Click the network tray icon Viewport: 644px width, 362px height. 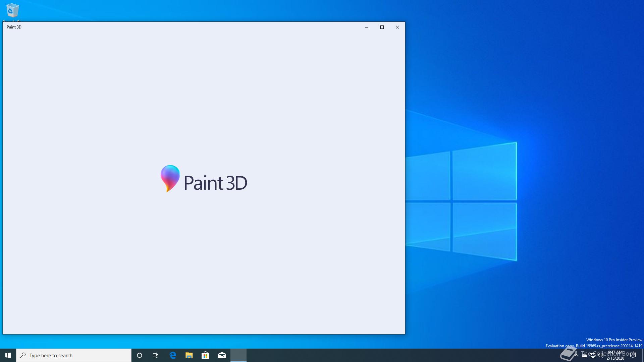pyautogui.click(x=593, y=355)
